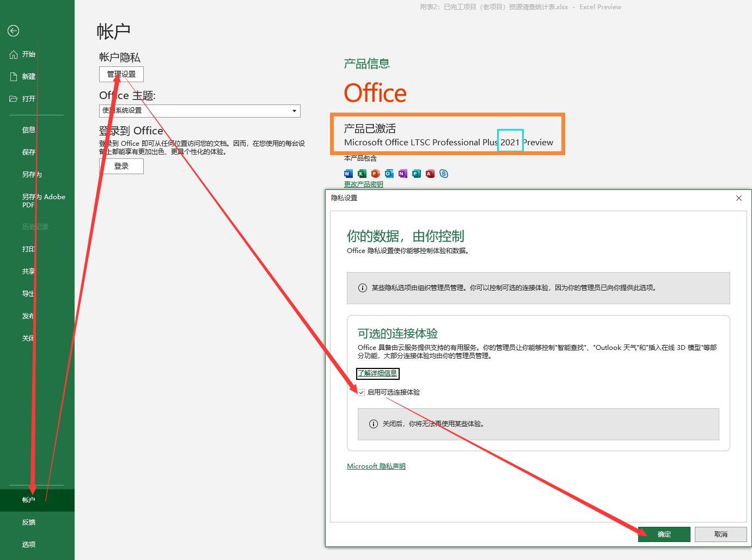
Task: Click the Word product icon
Action: pos(349,174)
